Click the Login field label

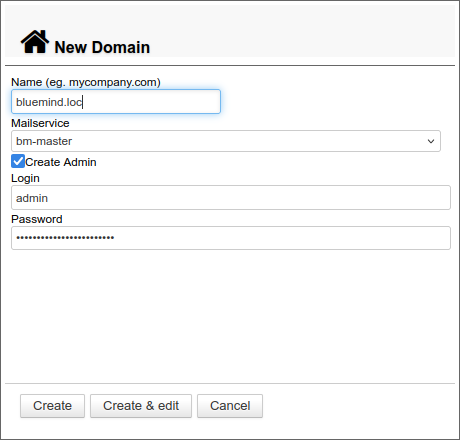[x=25, y=178]
